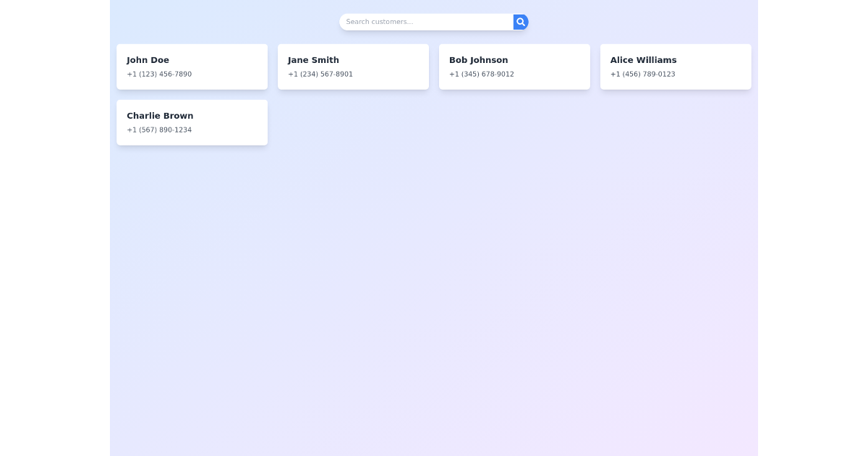Select the Bob Johnson contact card
868x456 pixels.
(514, 67)
